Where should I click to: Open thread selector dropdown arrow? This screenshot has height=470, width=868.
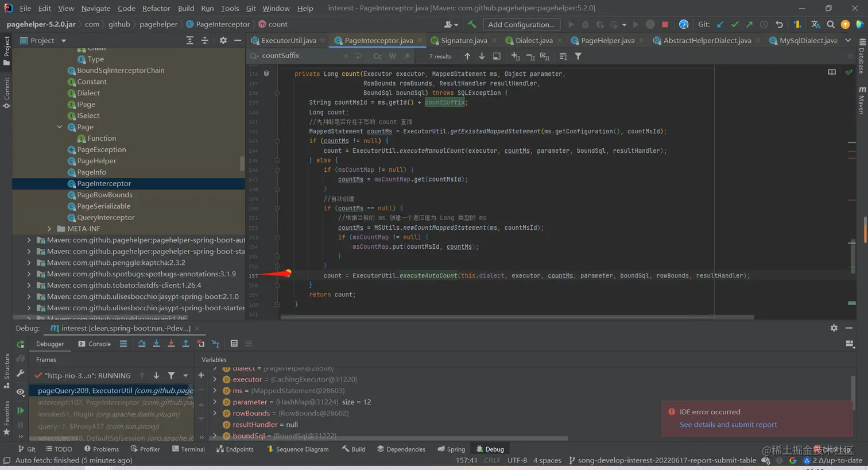click(185, 376)
